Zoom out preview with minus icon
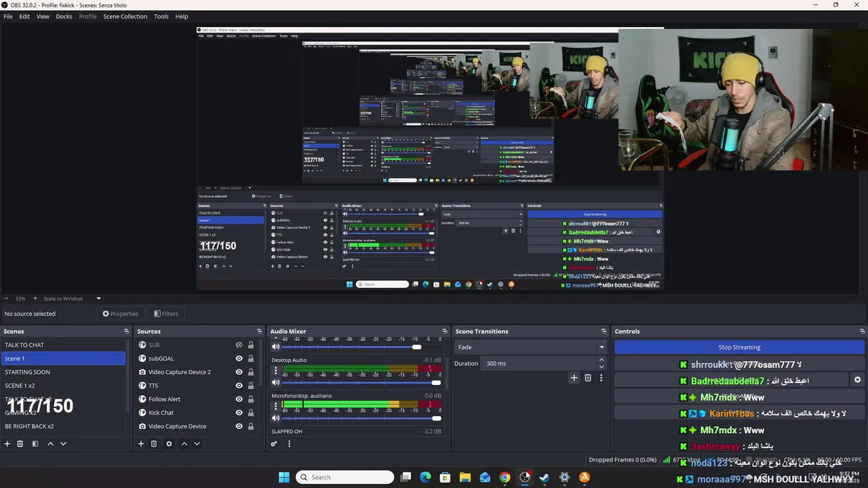 (6, 298)
